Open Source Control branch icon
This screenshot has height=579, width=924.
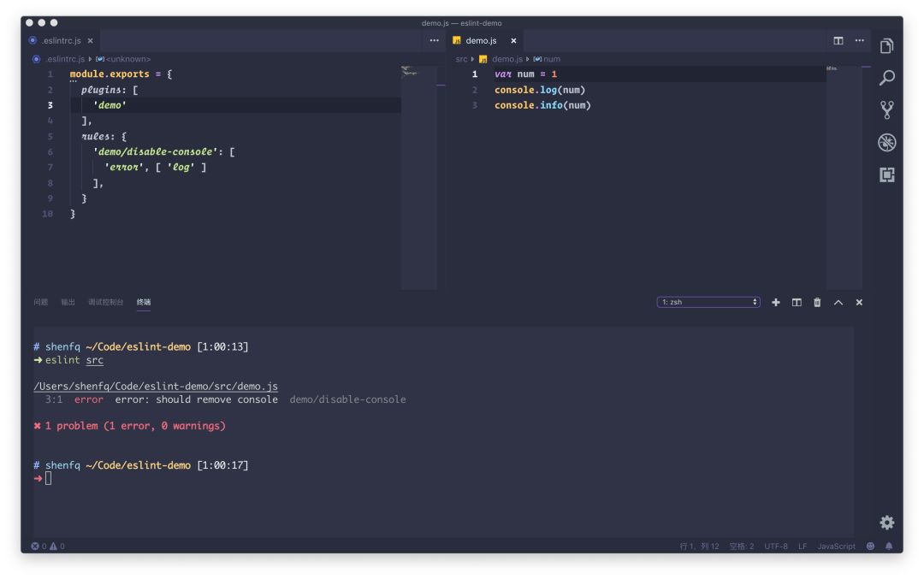coord(886,110)
